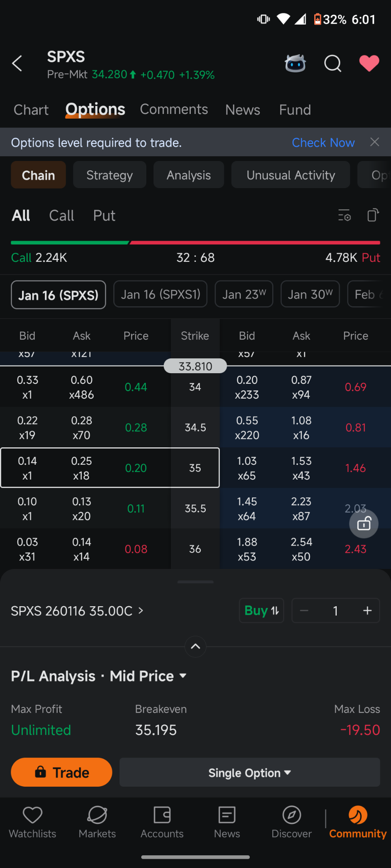391x868 pixels.
Task: Open the Discover compass icon
Action: coord(292,815)
